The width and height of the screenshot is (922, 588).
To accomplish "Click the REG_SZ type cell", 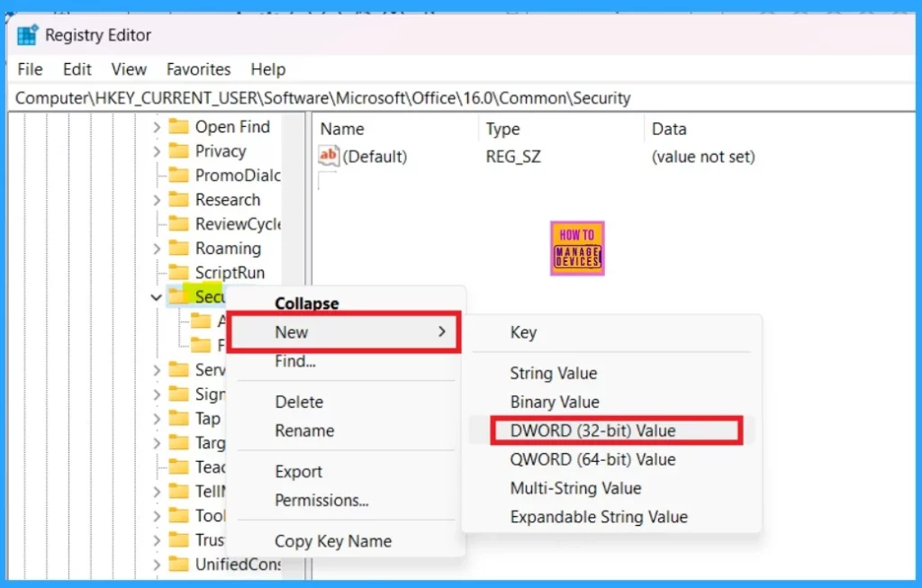I will click(x=513, y=157).
